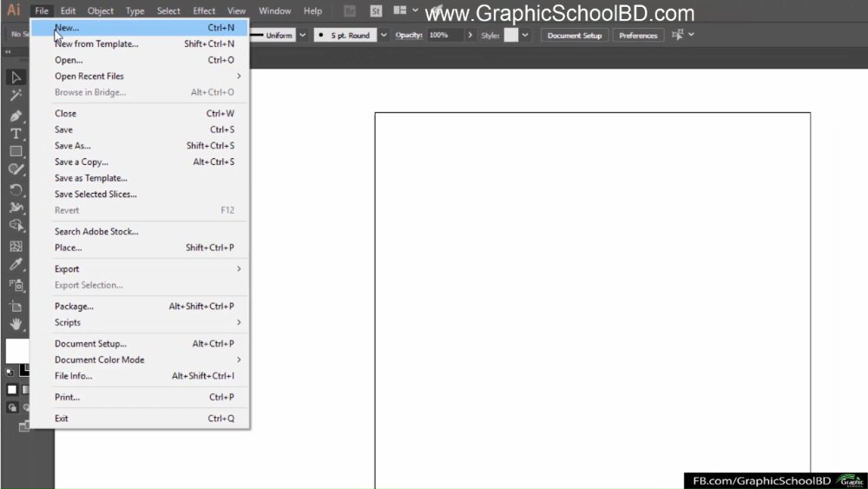Click Document Setup button in control bar
The image size is (868, 489).
click(575, 35)
